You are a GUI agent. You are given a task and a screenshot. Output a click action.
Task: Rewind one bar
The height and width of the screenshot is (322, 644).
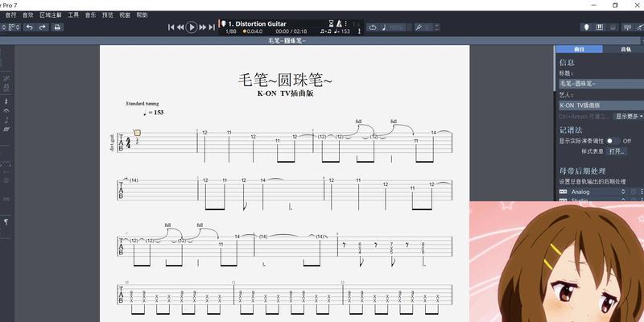(180, 27)
